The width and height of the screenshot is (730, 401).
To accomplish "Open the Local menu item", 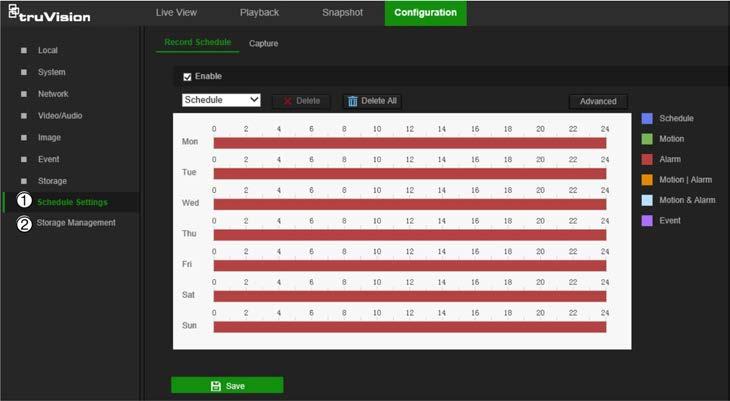I will tap(48, 50).
